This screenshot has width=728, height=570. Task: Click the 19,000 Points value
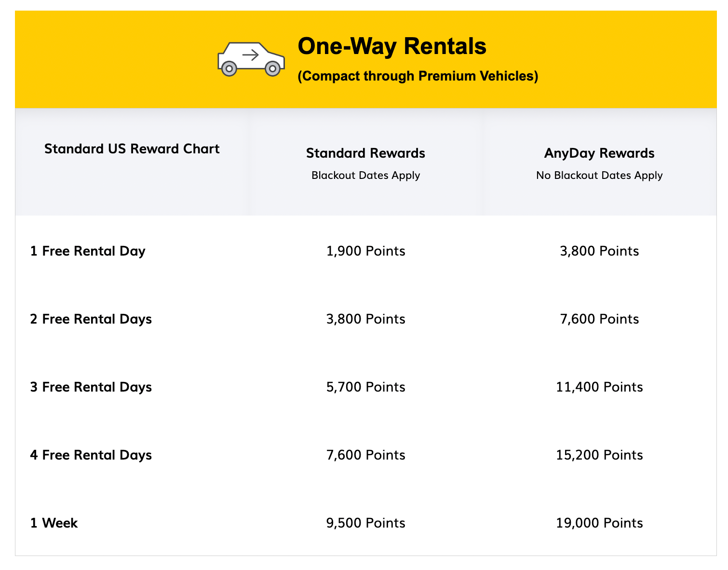599,523
